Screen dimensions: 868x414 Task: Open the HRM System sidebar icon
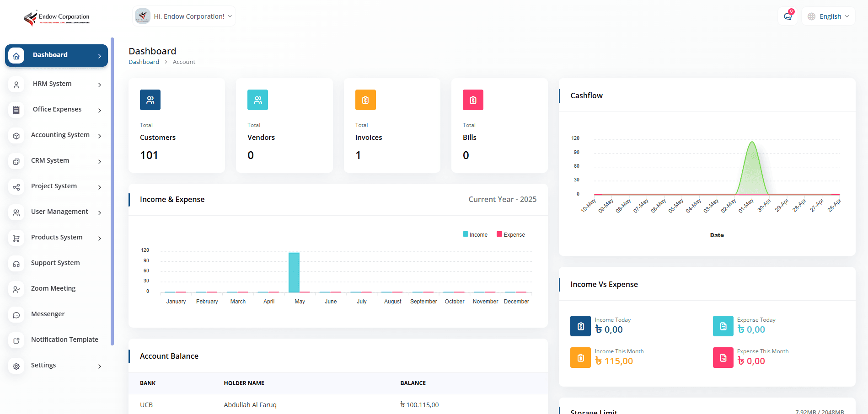coord(16,85)
